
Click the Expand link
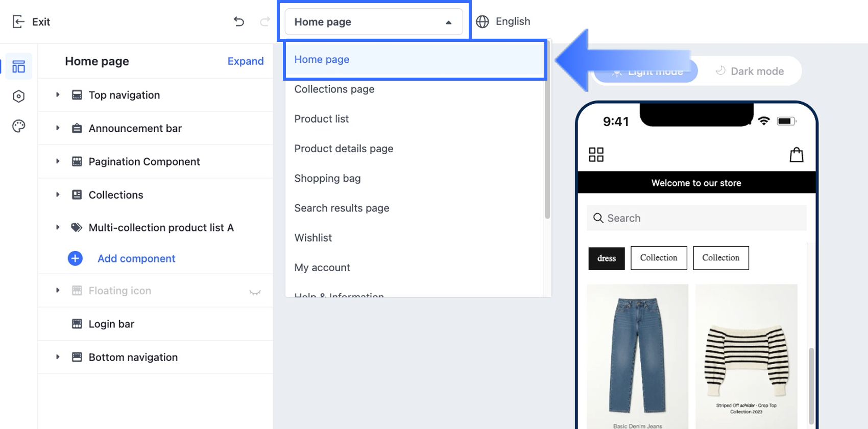246,61
